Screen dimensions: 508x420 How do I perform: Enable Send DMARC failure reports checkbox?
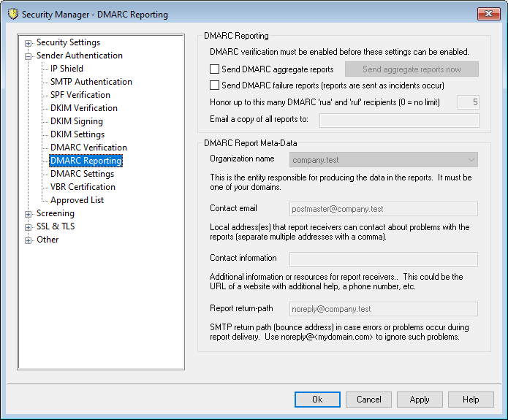(215, 85)
